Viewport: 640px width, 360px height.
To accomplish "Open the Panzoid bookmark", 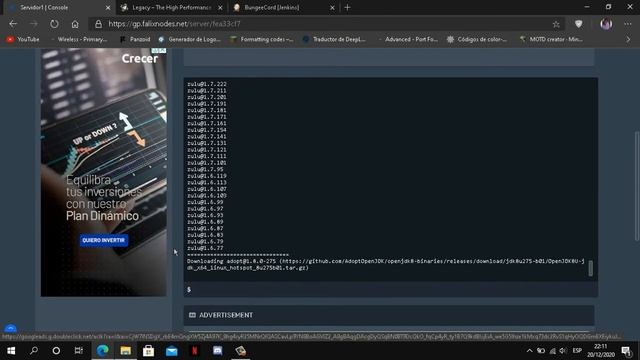I will [135, 39].
